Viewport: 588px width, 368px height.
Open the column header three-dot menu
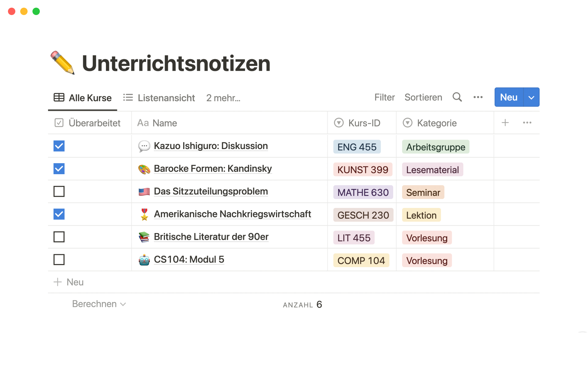pyautogui.click(x=527, y=123)
